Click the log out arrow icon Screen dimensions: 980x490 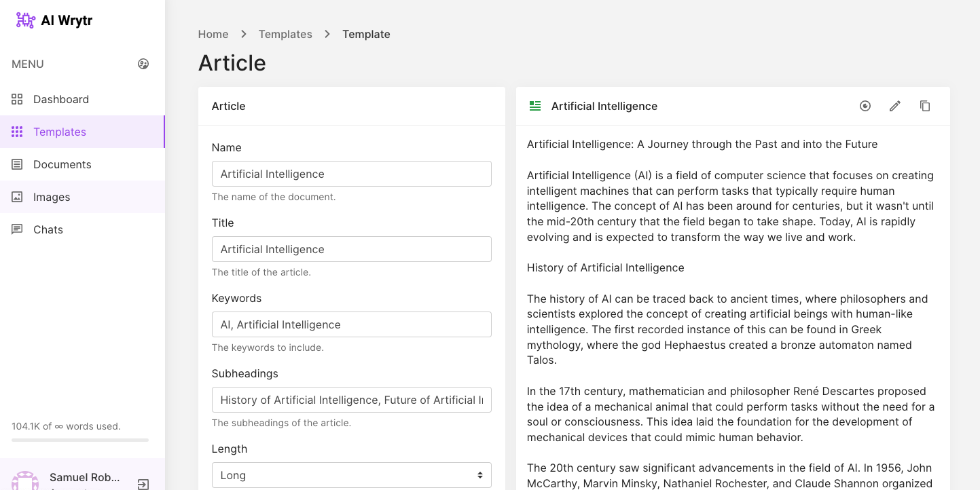pyautogui.click(x=143, y=484)
